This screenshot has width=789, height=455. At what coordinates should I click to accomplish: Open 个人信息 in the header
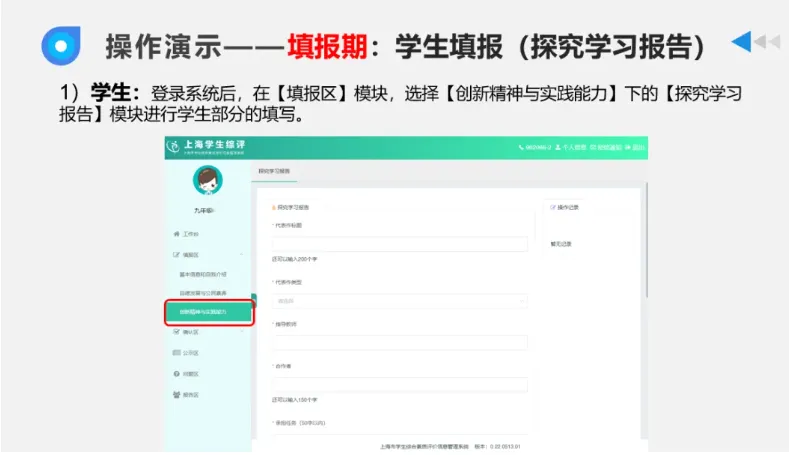(x=571, y=147)
